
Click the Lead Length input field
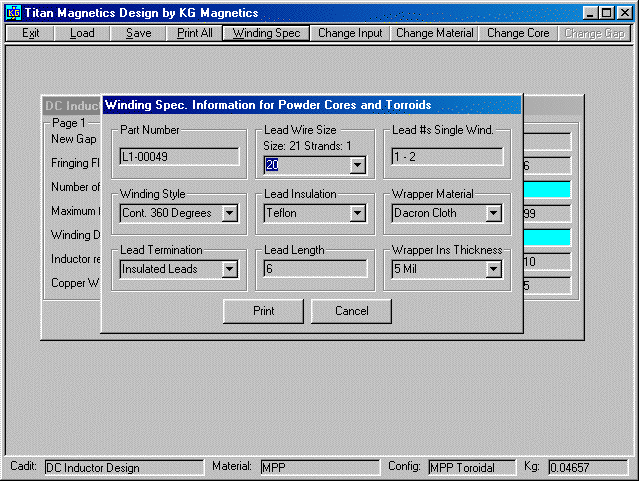click(315, 269)
